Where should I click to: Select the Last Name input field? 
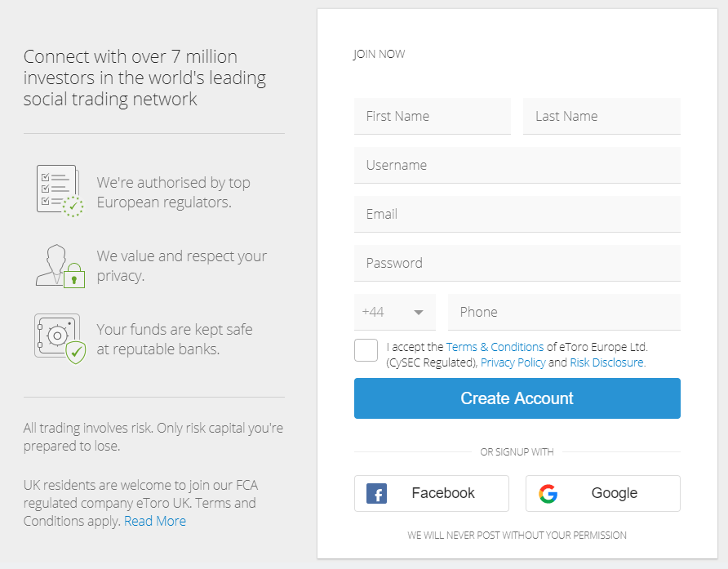pos(601,116)
